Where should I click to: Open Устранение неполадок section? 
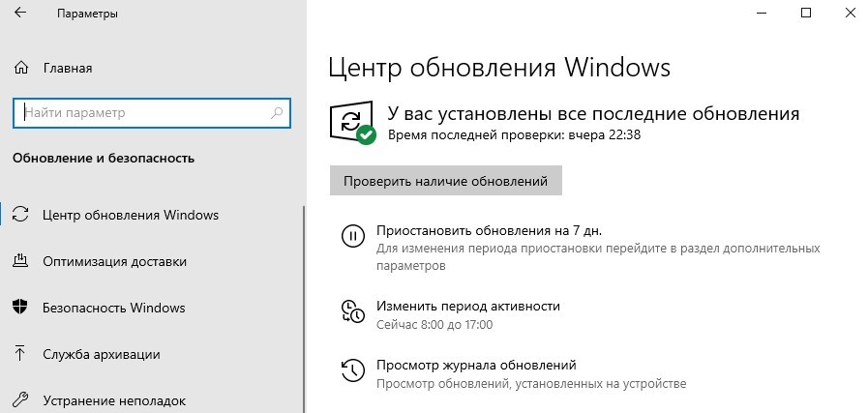[x=114, y=400]
